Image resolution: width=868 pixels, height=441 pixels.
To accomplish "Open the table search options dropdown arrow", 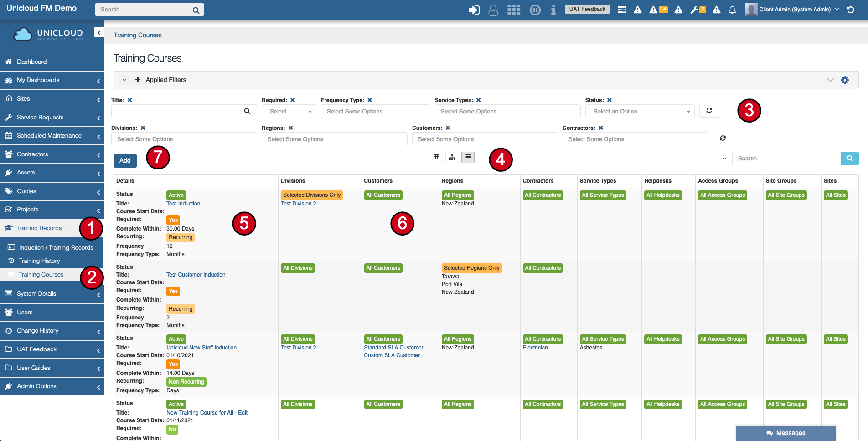I will [x=724, y=159].
